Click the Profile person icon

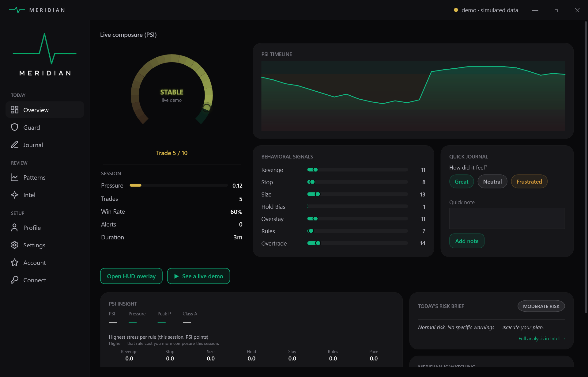pyautogui.click(x=14, y=227)
